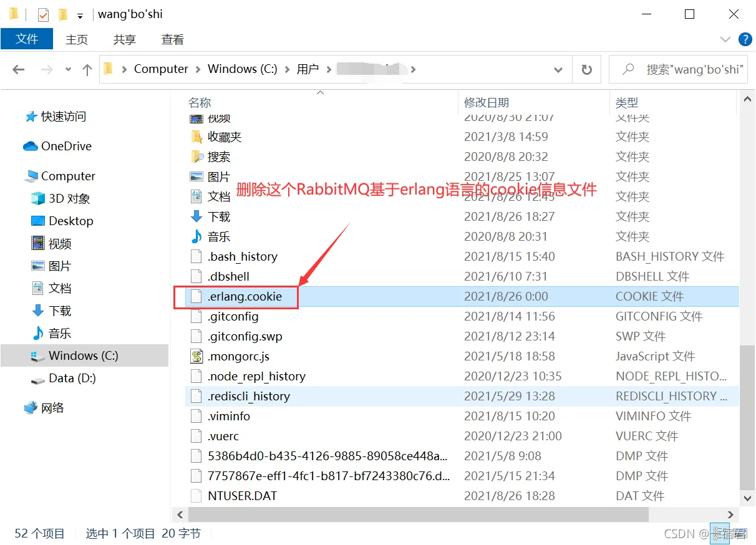
Task: Open the 文件 menu tab
Action: tap(27, 39)
